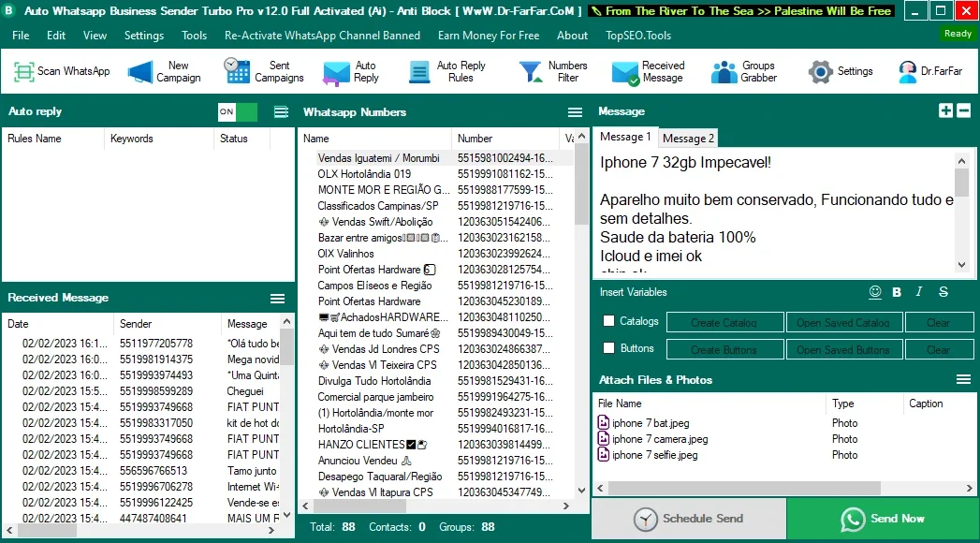
Task: Open the Tools menu
Action: point(195,36)
